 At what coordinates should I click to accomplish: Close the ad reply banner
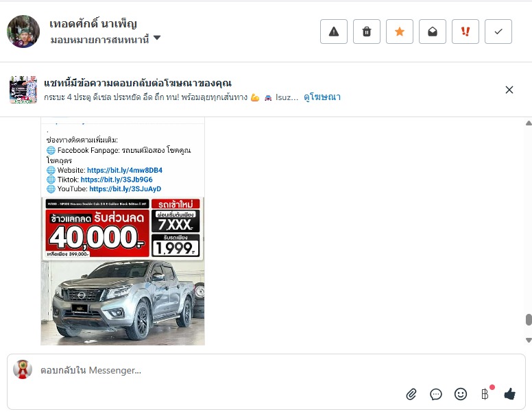point(509,90)
